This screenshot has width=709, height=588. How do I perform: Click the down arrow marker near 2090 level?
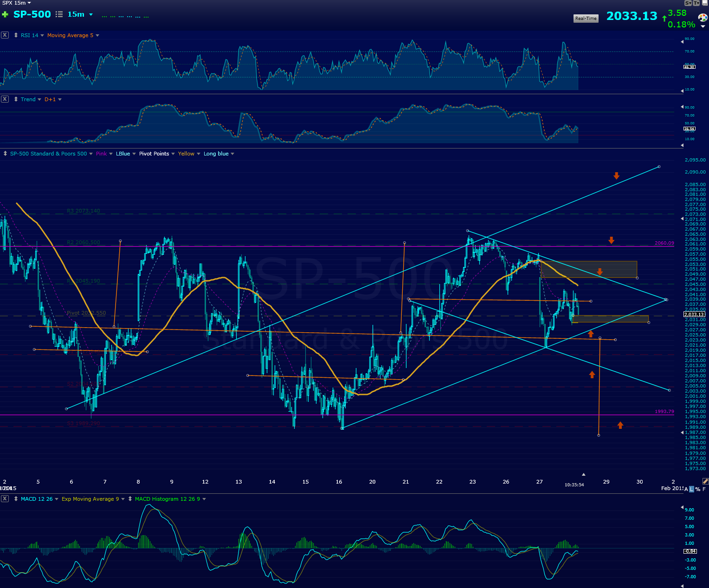click(x=616, y=175)
